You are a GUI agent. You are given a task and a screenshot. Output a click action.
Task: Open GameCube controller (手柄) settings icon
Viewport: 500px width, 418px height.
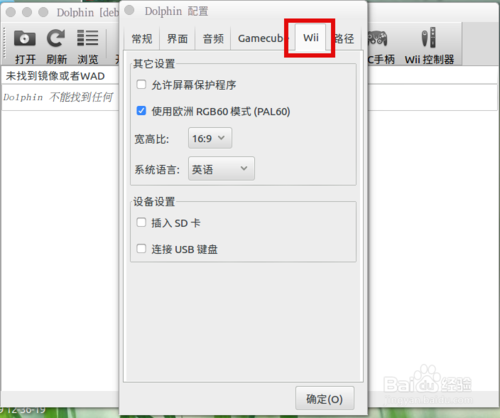[x=377, y=38]
